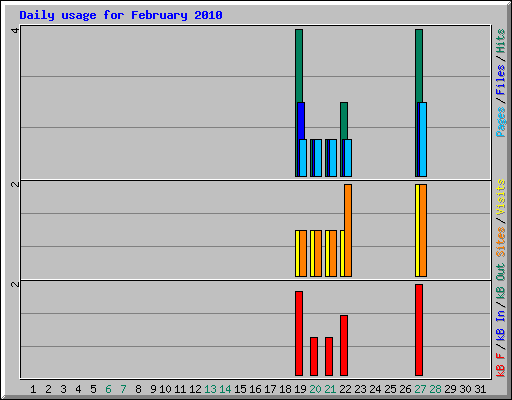Image resolution: width=512 pixels, height=400 pixels.
Task: Select the orange Sites bar for day 20
Action: (x=318, y=253)
